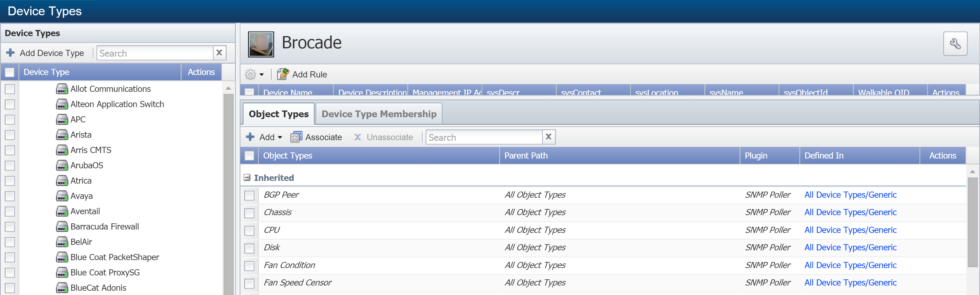Click the BlueCat Adonis device icon

point(62,288)
